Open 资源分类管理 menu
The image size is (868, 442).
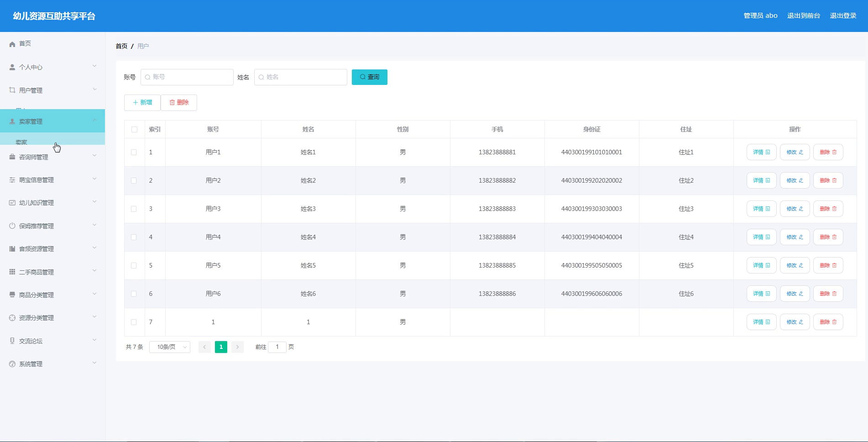52,318
